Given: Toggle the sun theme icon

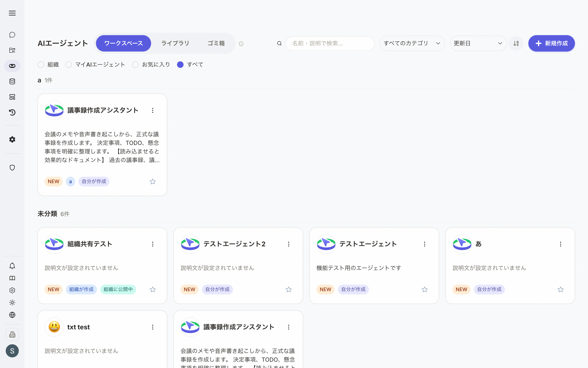Looking at the screenshot, I should [12, 303].
